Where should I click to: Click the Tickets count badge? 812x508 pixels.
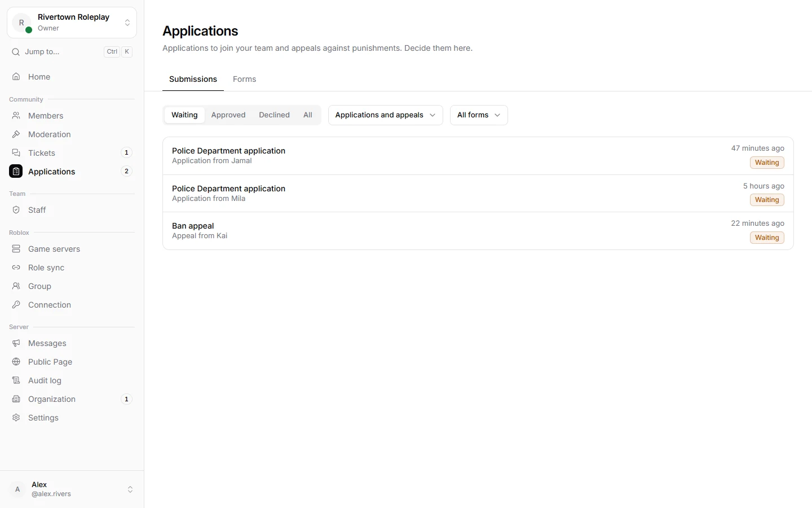point(126,153)
